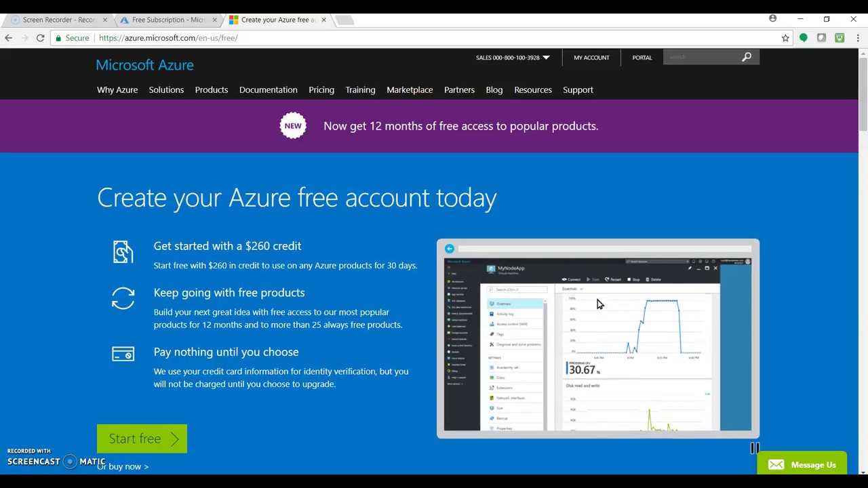Viewport: 868px width, 488px height.
Task: Click the gray square extension icon
Action: pos(821,38)
